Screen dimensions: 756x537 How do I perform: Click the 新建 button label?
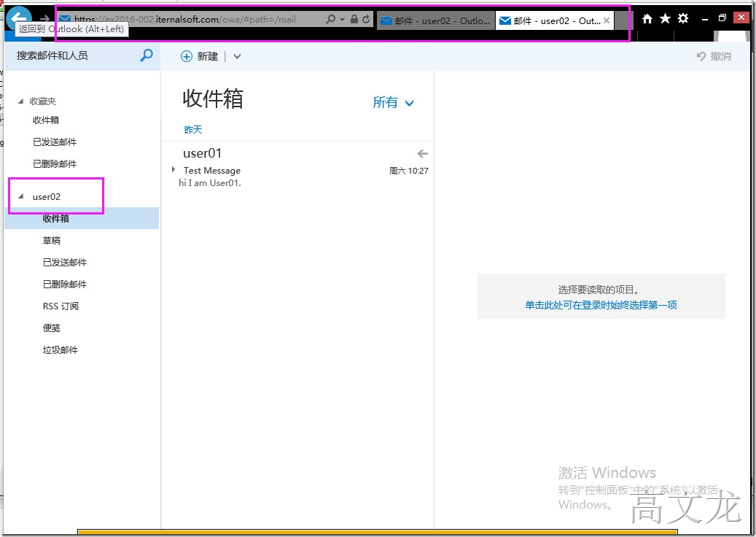pos(207,56)
